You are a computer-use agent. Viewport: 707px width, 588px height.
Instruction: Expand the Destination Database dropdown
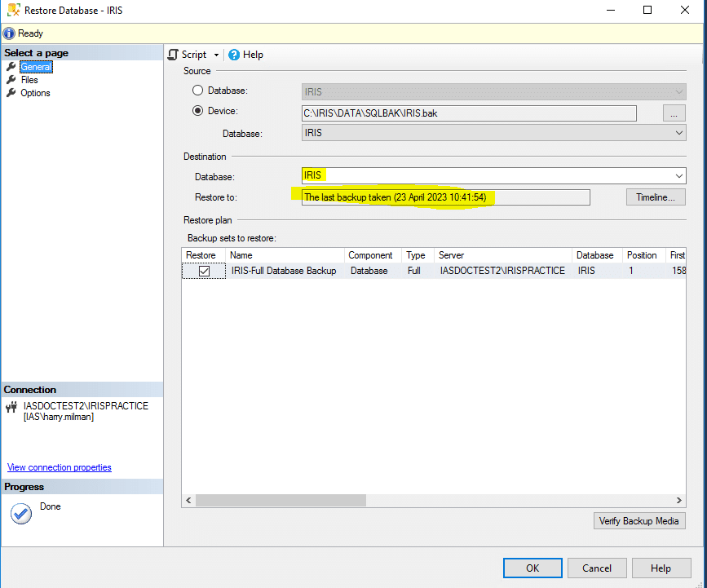click(x=678, y=176)
